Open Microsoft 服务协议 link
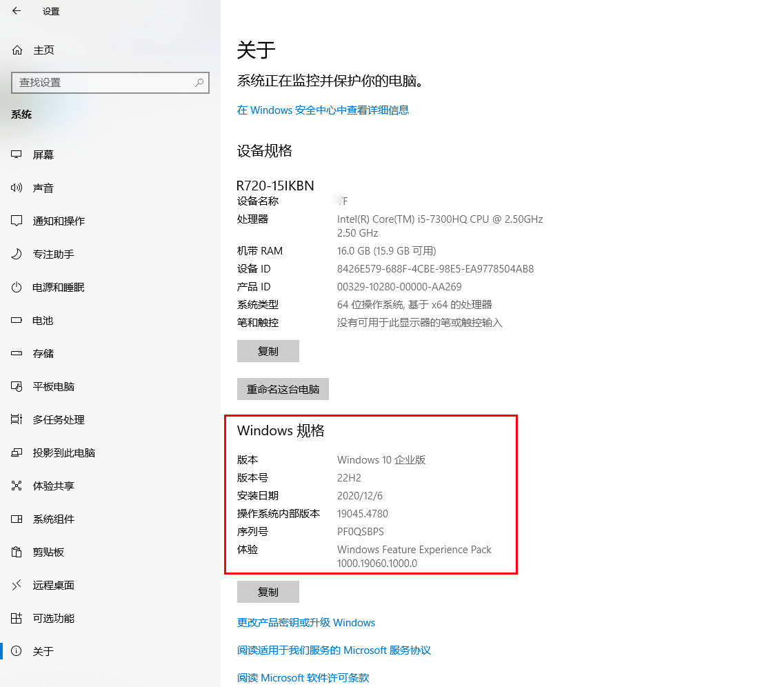784x687 pixels. 334,650
